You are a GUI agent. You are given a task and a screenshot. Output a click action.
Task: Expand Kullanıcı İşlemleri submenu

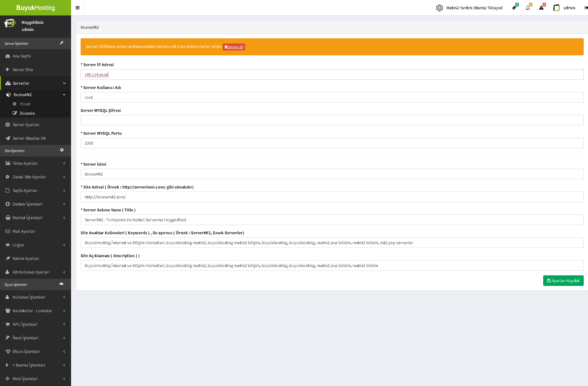tap(36, 297)
